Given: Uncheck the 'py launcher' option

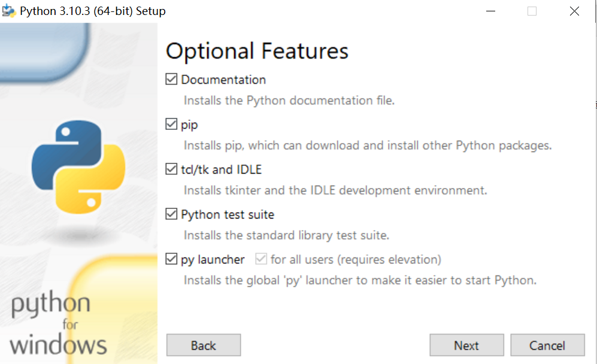Looking at the screenshot, I should pyautogui.click(x=172, y=259).
